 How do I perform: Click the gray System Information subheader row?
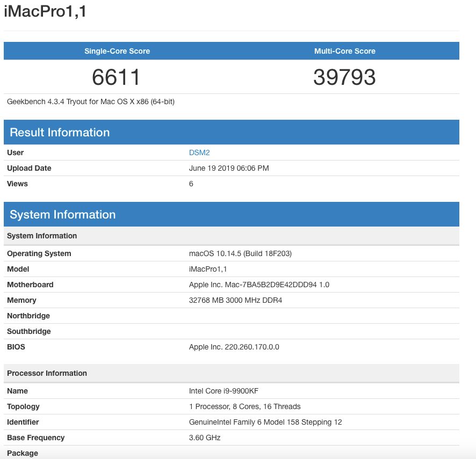point(232,236)
